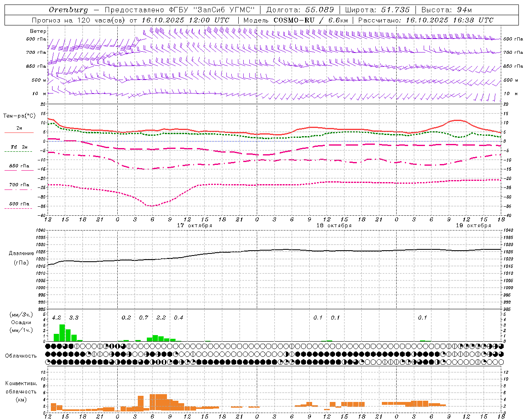
Task: Click the black pressure curve line
Action: point(274,250)
